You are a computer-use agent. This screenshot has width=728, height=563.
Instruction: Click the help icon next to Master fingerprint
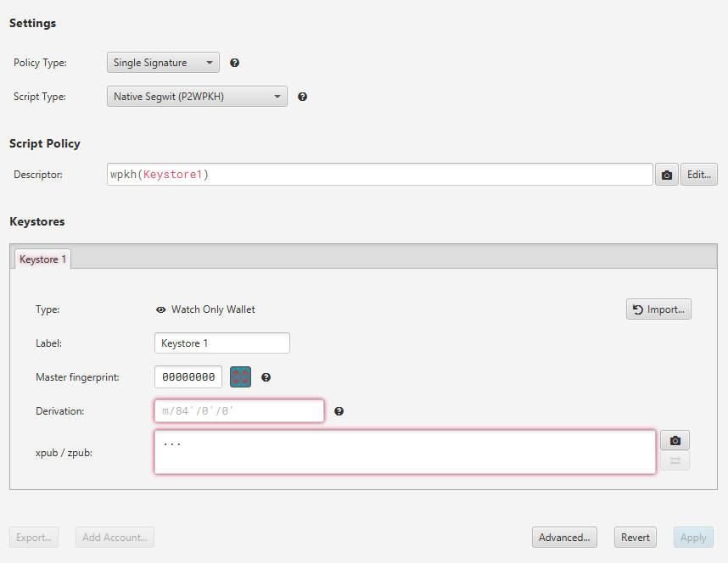266,377
